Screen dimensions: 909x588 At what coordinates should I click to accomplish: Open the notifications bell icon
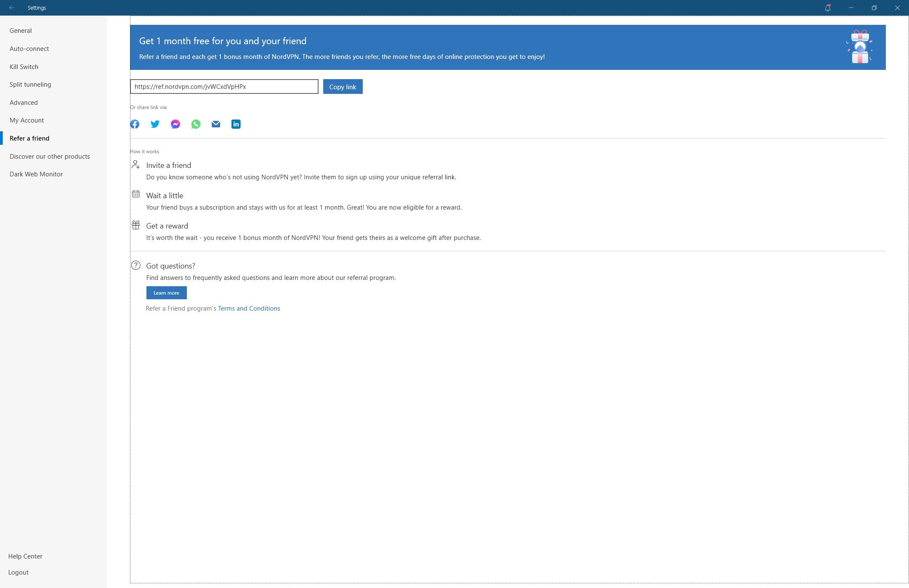click(828, 8)
